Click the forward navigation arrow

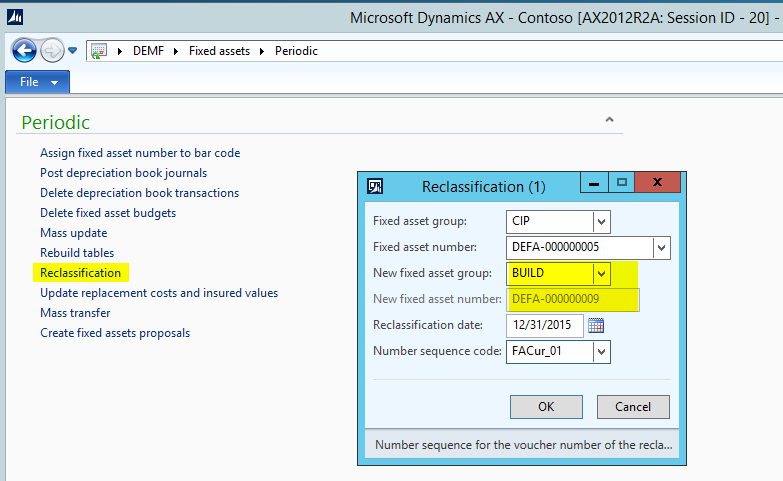coord(51,50)
